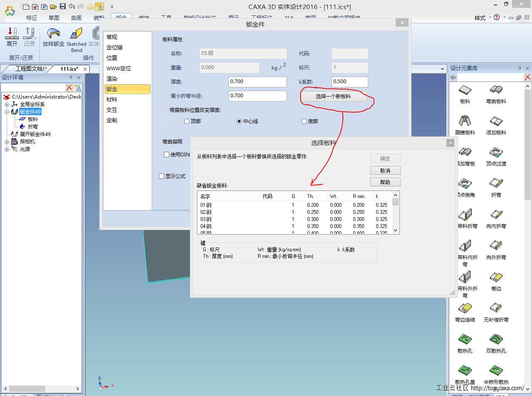Click the 最小折弯半径 input field
The height and width of the screenshot is (396, 532).
pyautogui.click(x=257, y=96)
